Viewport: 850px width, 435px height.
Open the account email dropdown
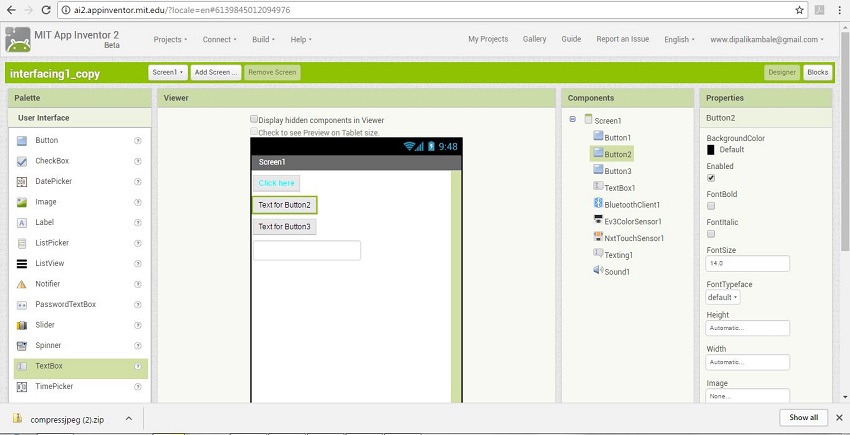coord(767,40)
